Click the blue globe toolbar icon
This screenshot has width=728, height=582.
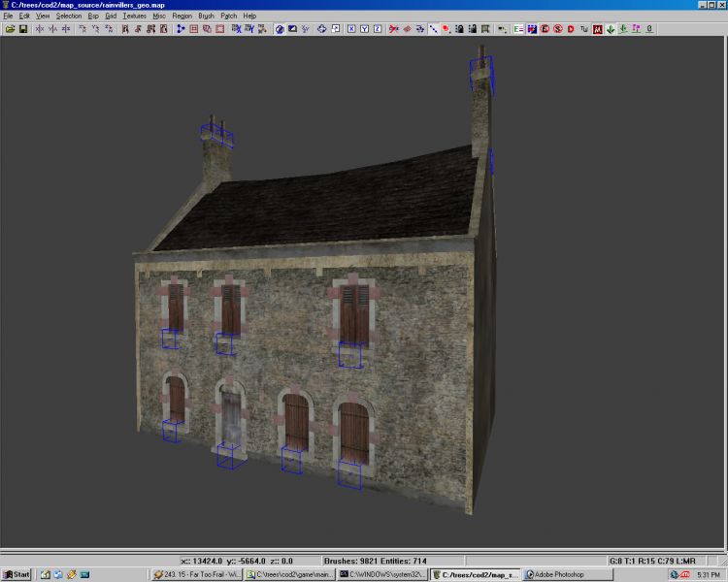tap(279, 29)
